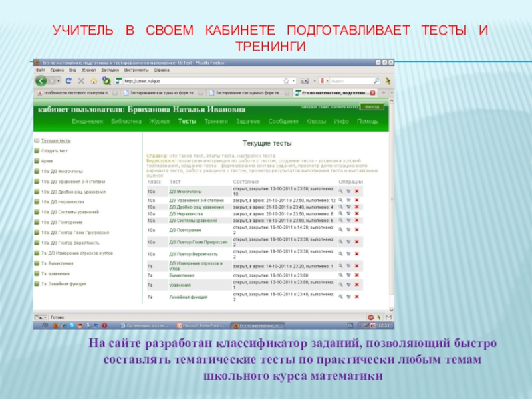Open sidebar item 7а: Линейная функция
This screenshot has width=532, height=399.
(x=64, y=284)
